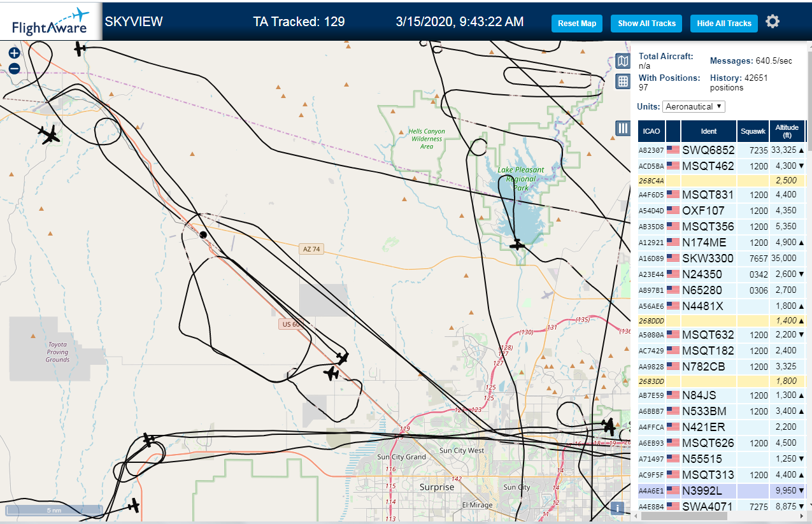Screen dimensions: 812x524
Task: Select the N4481X aircraft row
Action: coord(722,306)
